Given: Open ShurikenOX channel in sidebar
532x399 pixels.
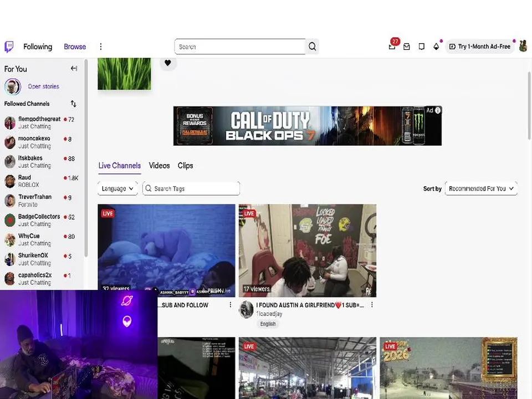Looking at the screenshot, I should pyautogui.click(x=42, y=259).
